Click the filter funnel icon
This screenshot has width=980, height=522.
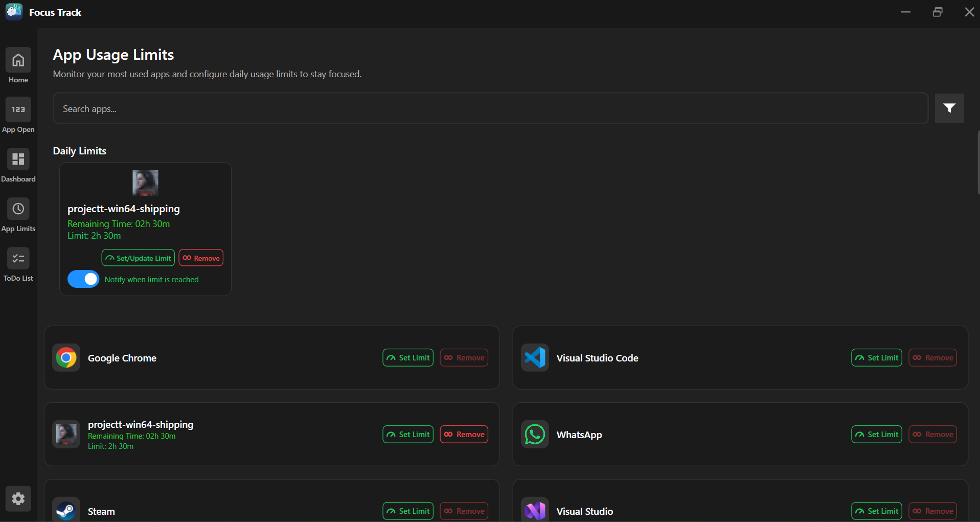point(949,108)
